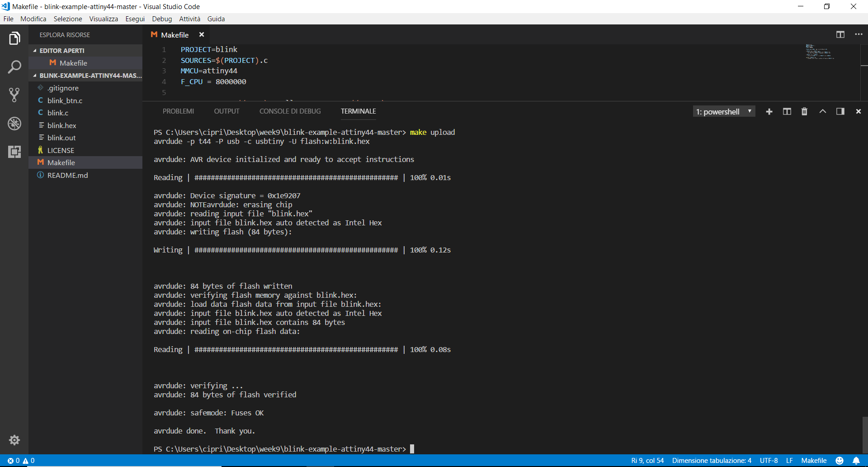Click the editor minimap preview
This screenshot has height=467, width=868.
(820, 52)
